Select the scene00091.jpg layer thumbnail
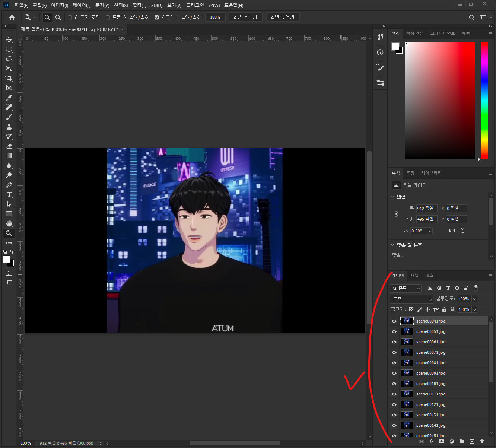496x448 pixels. coord(407,373)
